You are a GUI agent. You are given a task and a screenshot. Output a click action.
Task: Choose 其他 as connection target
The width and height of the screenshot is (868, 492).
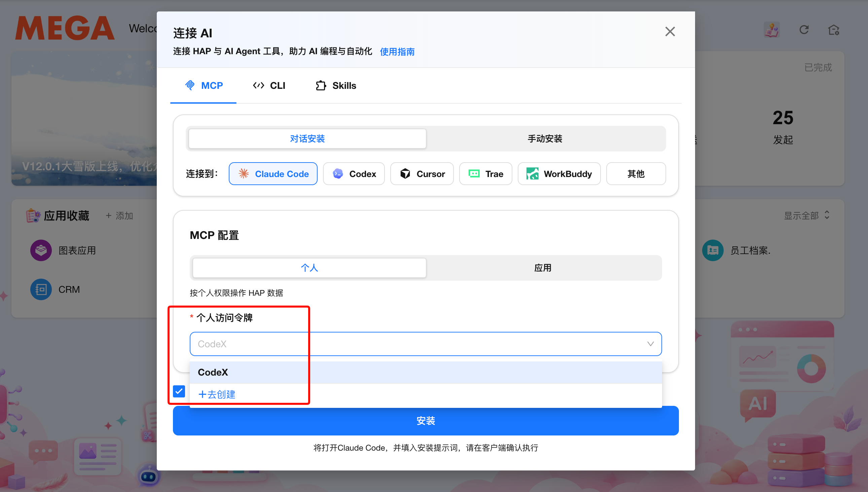636,174
